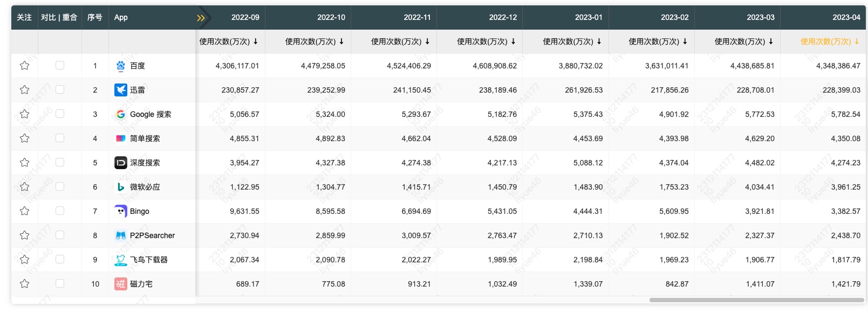Open the 飞鸟下载器 app link

tap(149, 260)
